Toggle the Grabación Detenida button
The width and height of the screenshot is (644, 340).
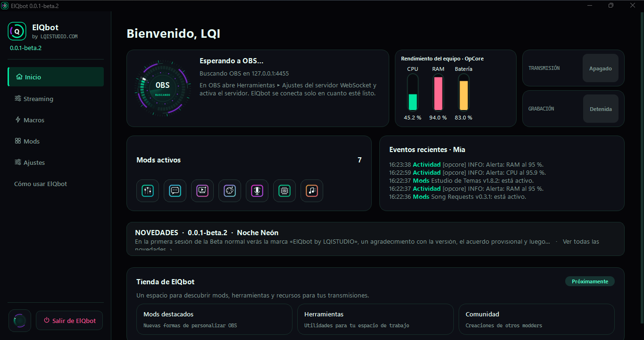601,109
